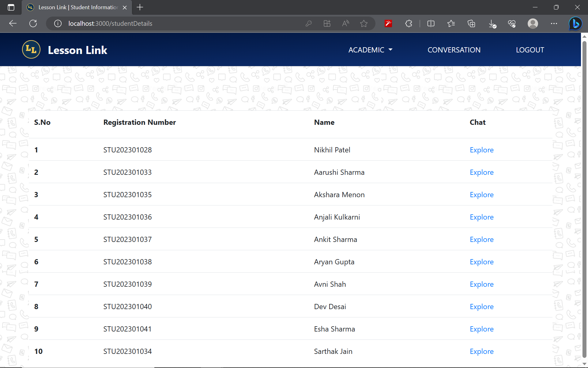The image size is (588, 368).
Task: Toggle split screen view
Action: pyautogui.click(x=431, y=23)
